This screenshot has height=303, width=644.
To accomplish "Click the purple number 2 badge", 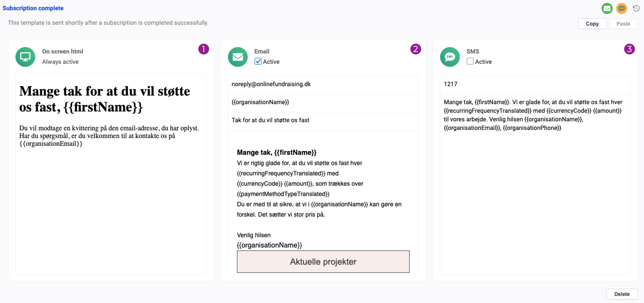I will tap(415, 49).
